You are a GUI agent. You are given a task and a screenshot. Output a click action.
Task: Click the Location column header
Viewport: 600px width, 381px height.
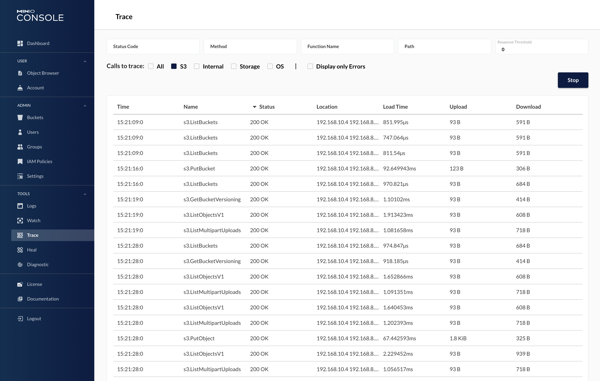click(327, 107)
